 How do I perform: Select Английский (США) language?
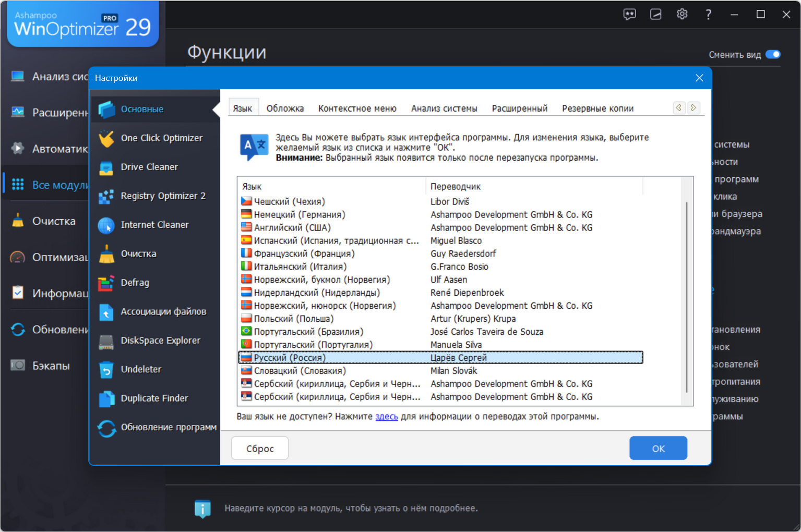pos(440,228)
